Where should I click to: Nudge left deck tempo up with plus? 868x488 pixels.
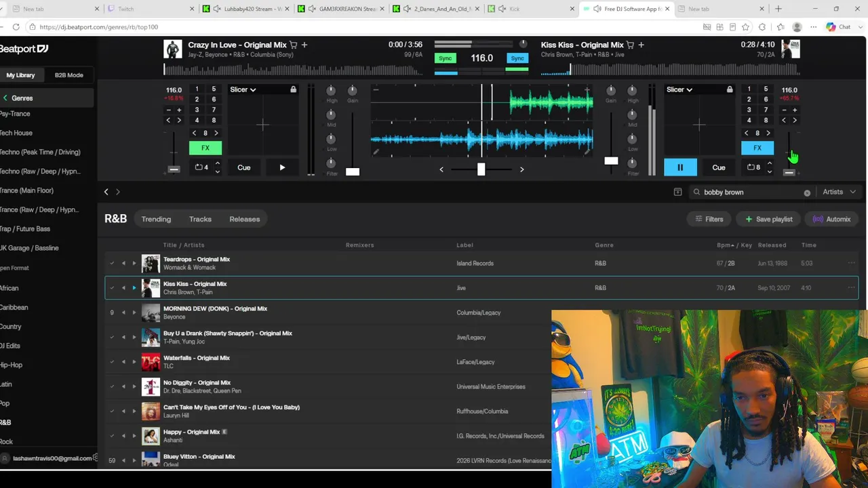pos(179,110)
